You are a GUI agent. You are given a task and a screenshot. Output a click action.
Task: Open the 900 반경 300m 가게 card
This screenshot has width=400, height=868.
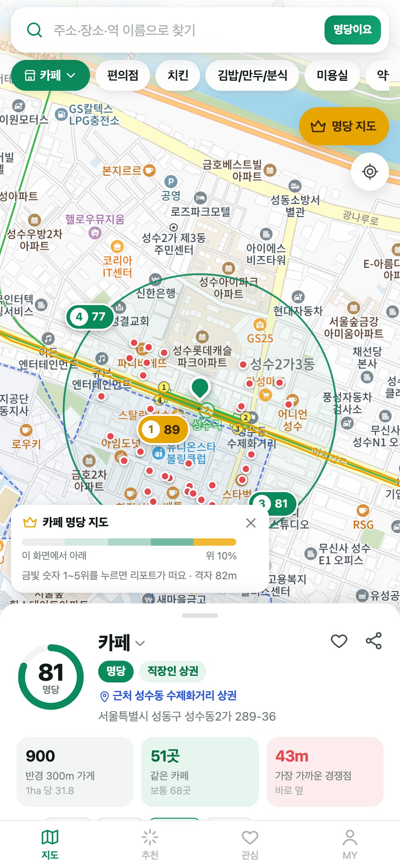coord(75,772)
